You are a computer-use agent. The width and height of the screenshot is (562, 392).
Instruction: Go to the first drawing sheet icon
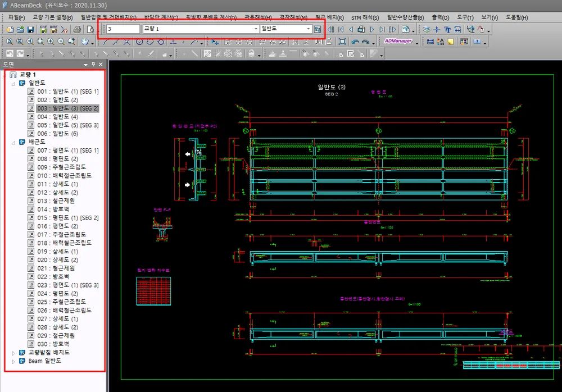pos(341,29)
